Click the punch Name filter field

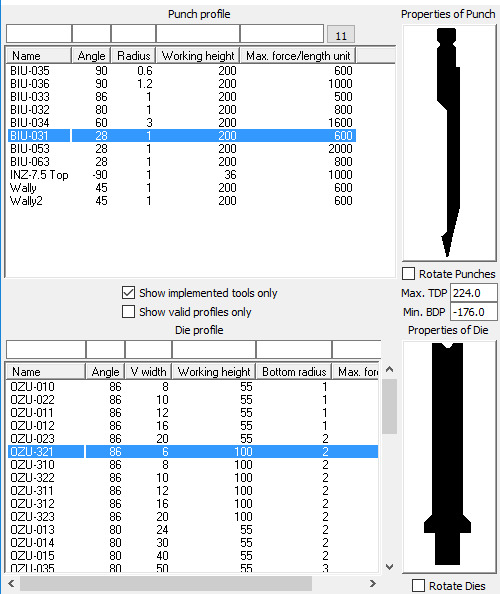(x=39, y=34)
